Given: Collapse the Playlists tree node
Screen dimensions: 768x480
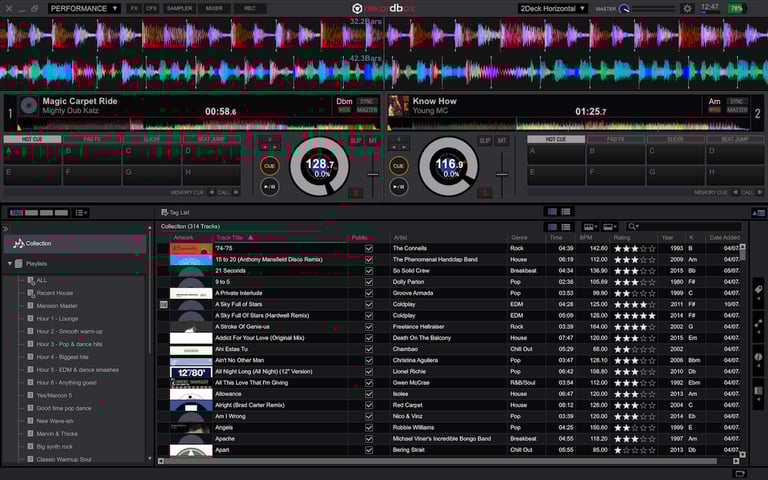Looking at the screenshot, I should coord(10,264).
